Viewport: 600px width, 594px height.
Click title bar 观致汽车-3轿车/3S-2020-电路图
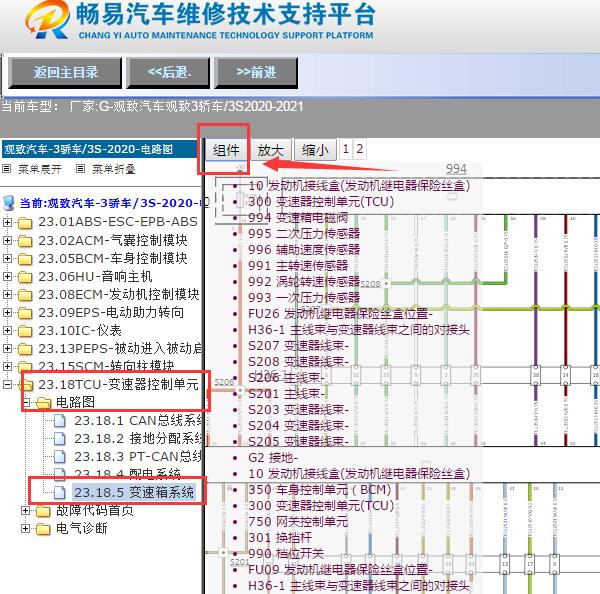point(99,149)
